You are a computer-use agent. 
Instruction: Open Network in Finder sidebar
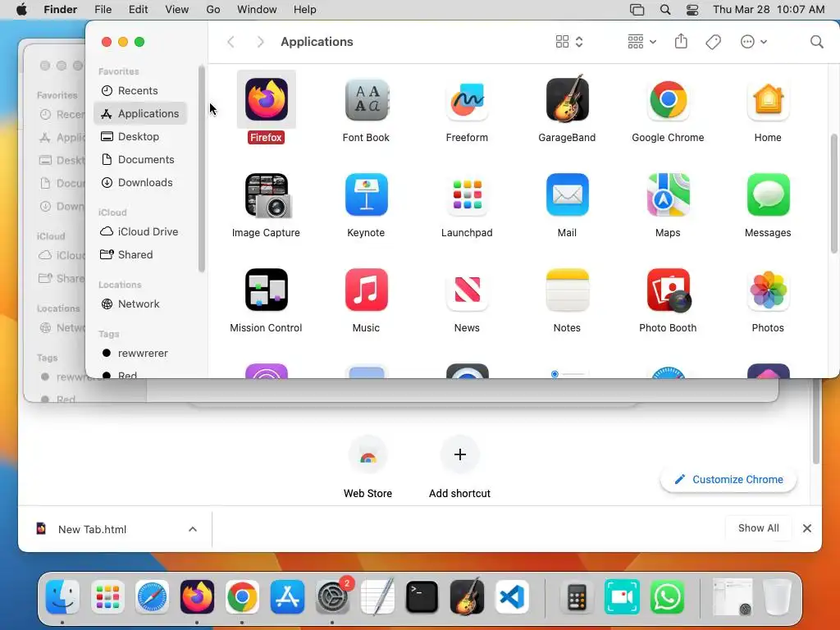coord(140,304)
